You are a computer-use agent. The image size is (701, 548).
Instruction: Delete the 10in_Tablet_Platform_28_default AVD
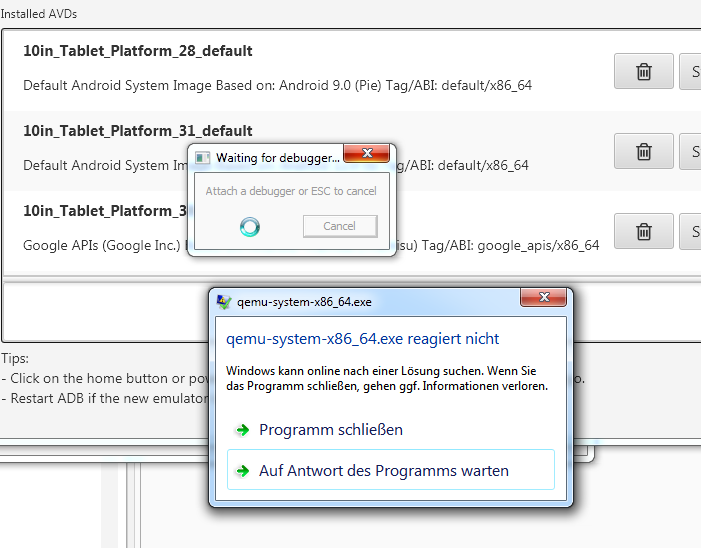(x=643, y=71)
